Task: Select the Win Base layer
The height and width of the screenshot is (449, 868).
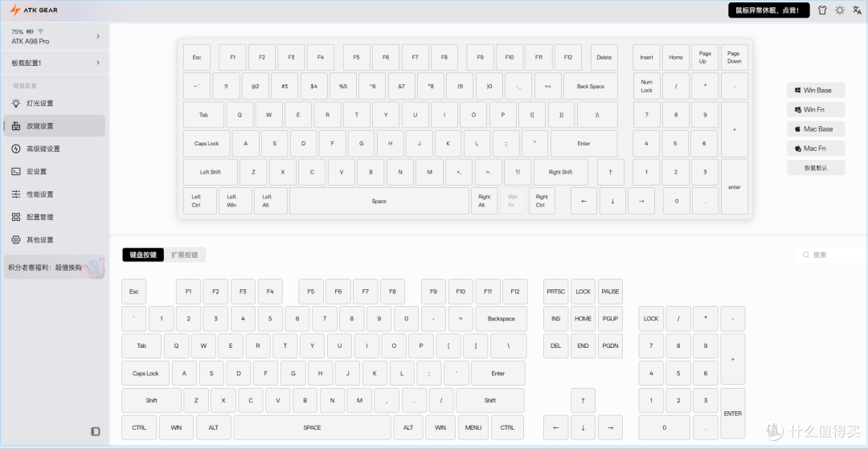Action: (x=816, y=91)
